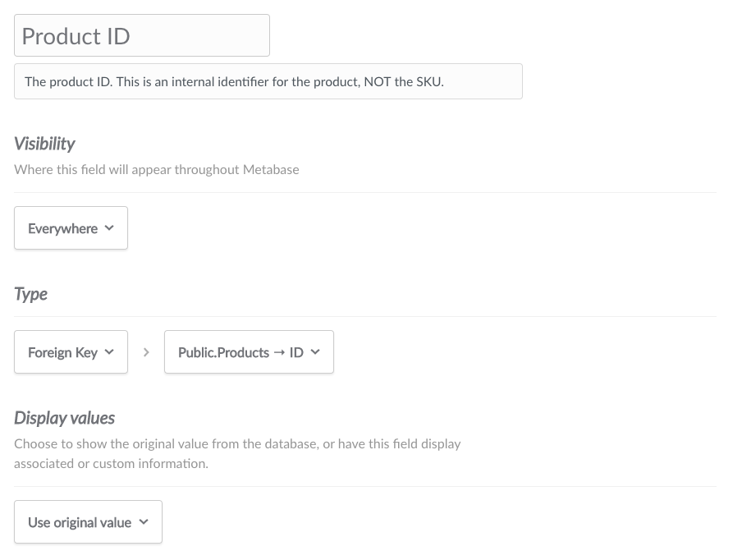Click the chevron arrow beside Foreign Key
This screenshot has height=560, width=733.
pos(109,352)
